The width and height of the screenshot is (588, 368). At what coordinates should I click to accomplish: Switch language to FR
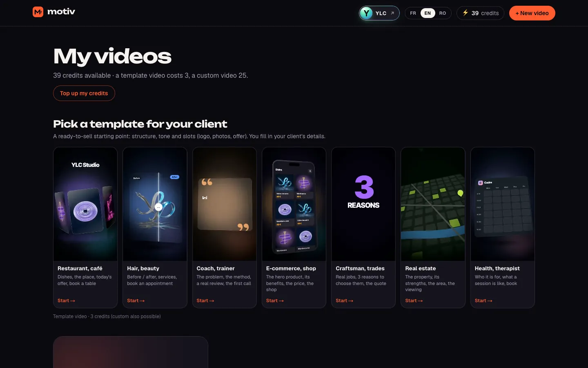(x=413, y=13)
